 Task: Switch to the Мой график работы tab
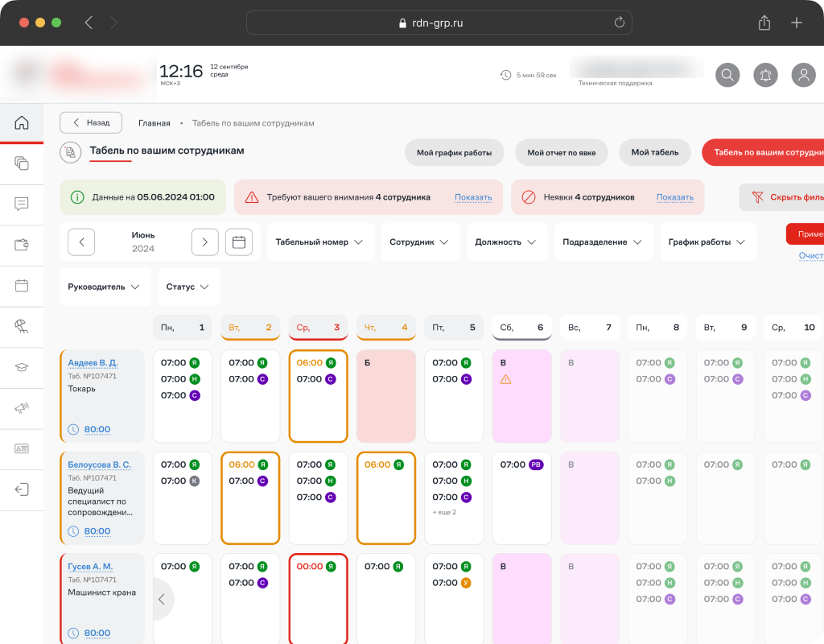tap(454, 152)
